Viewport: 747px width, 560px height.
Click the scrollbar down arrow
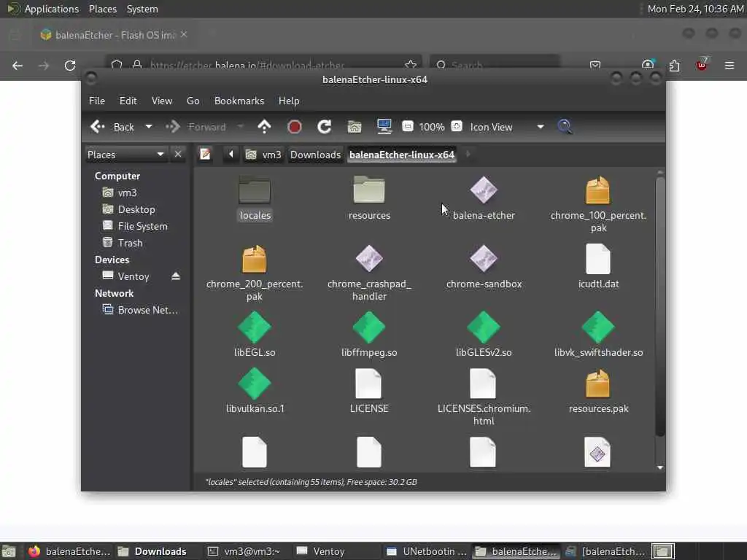659,467
